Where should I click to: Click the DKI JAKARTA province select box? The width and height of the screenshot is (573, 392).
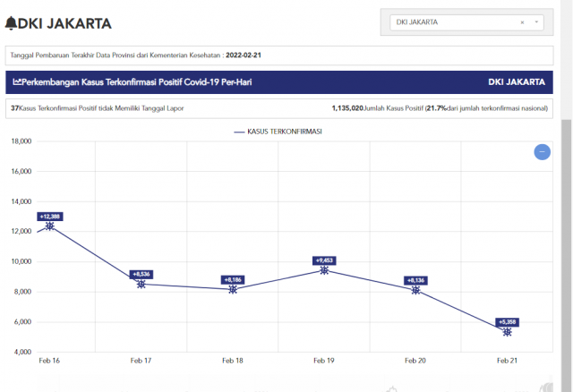pyautogui.click(x=457, y=22)
